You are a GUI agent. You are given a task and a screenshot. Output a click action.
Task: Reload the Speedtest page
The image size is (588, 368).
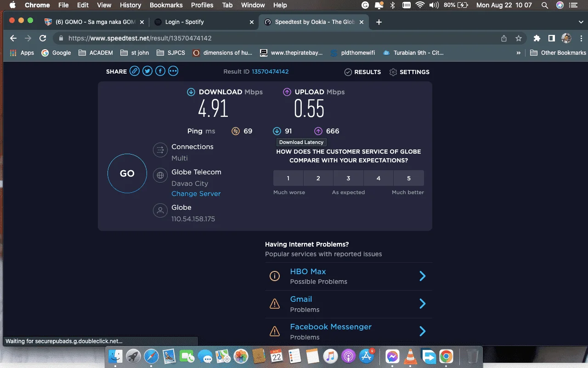[43, 39]
